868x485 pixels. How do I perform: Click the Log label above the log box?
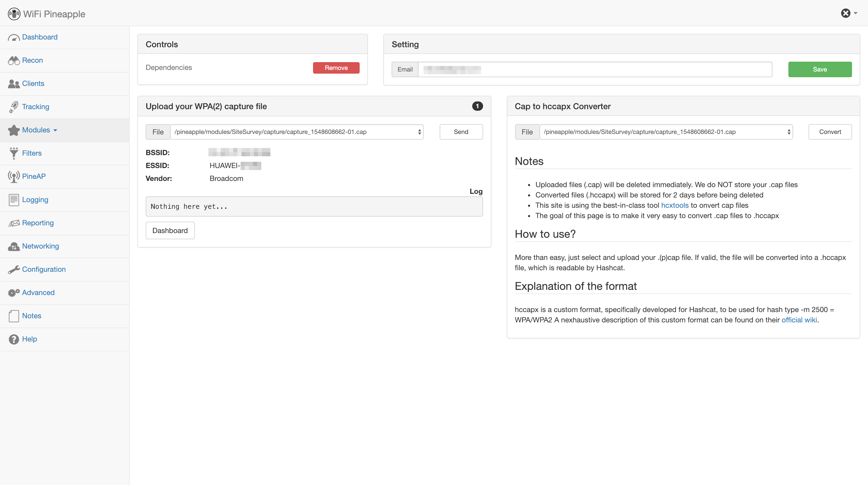(x=476, y=191)
